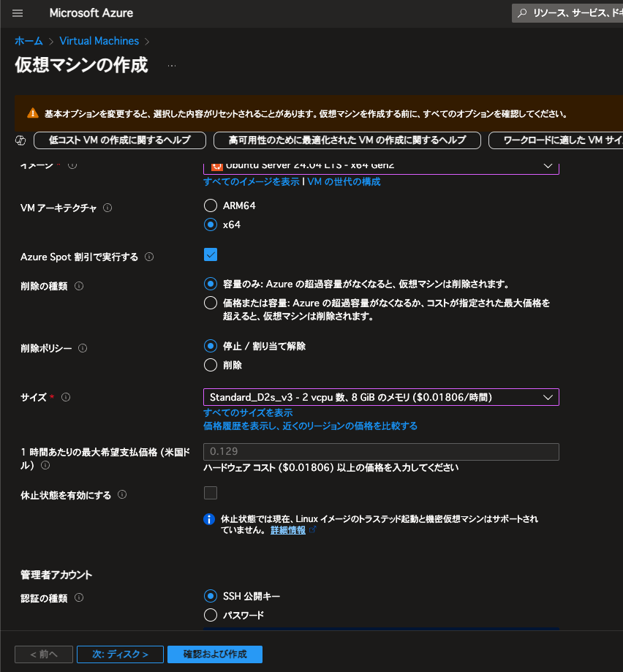Viewport: 623px width, 672px height.
Task: Enable 休止状態を有効にする checkbox
Action: [211, 493]
